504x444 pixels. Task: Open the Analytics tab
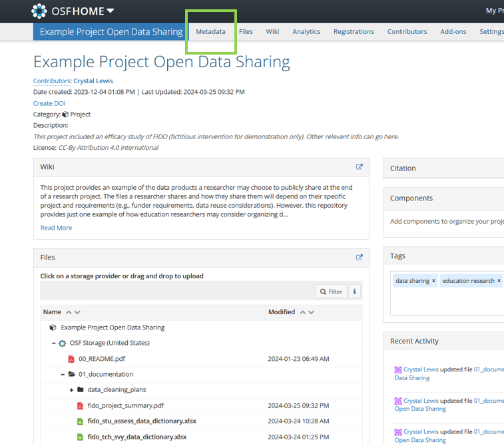coord(306,31)
